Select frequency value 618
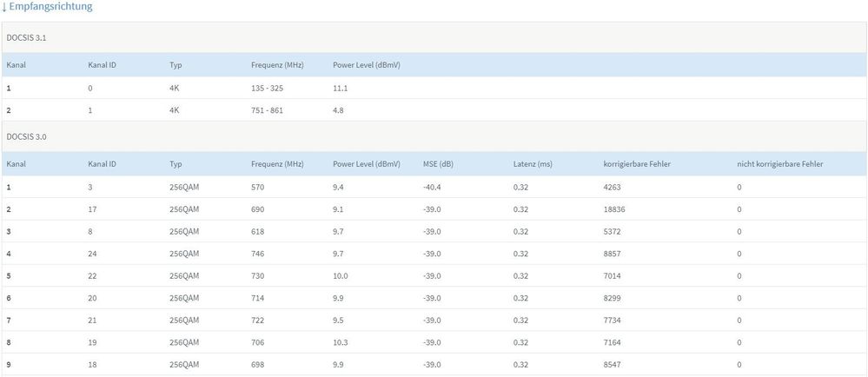Screen dimensions: 868x377 tap(257, 231)
